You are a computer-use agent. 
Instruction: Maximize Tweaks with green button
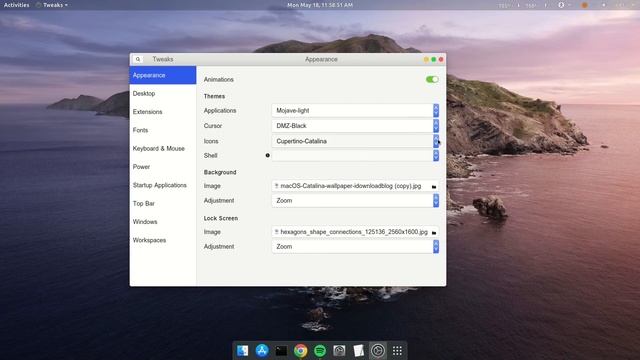tap(433, 60)
